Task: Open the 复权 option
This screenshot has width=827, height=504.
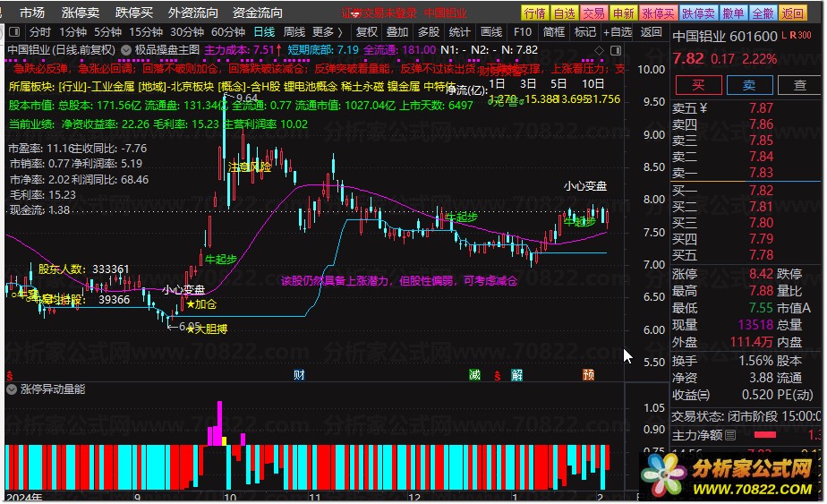Action: pyautogui.click(x=367, y=32)
